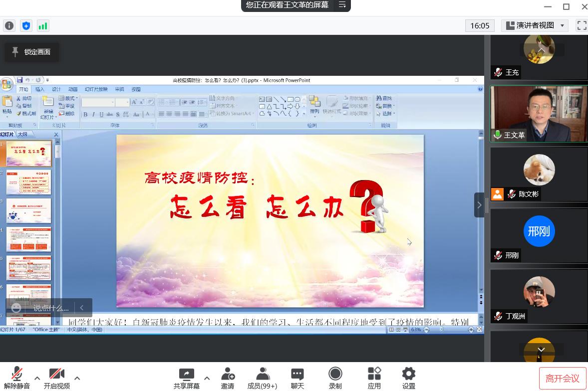
Task: Click the 锁定画面 pin button
Action: click(31, 52)
